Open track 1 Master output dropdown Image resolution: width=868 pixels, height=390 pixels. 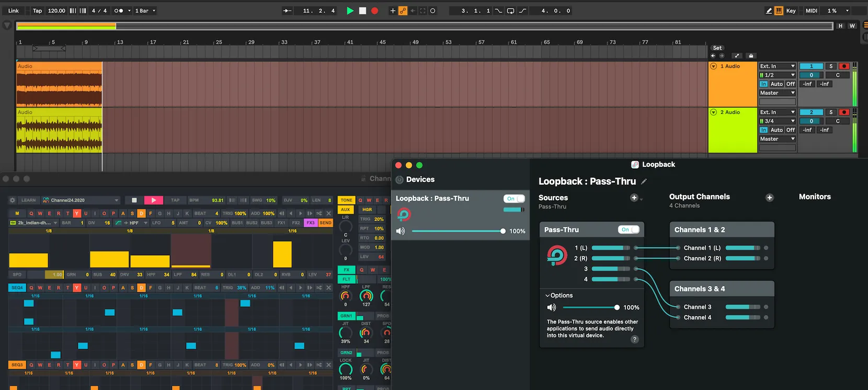(778, 93)
